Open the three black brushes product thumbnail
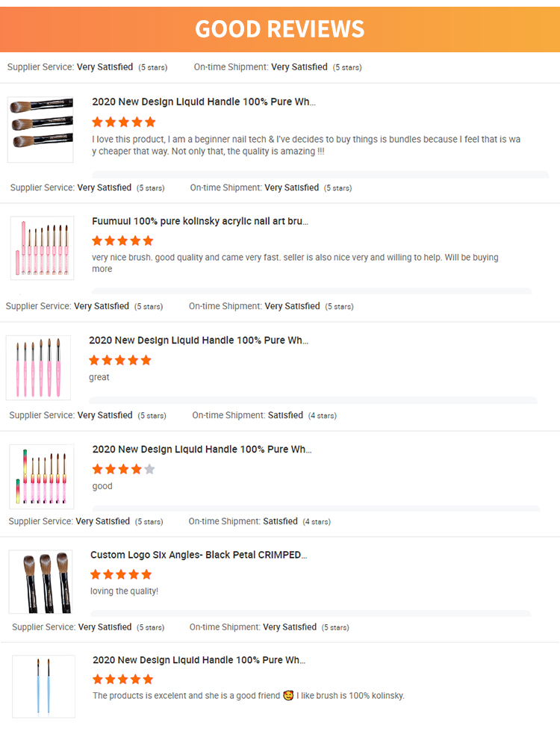Image resolution: width=560 pixels, height=743 pixels. [x=41, y=129]
